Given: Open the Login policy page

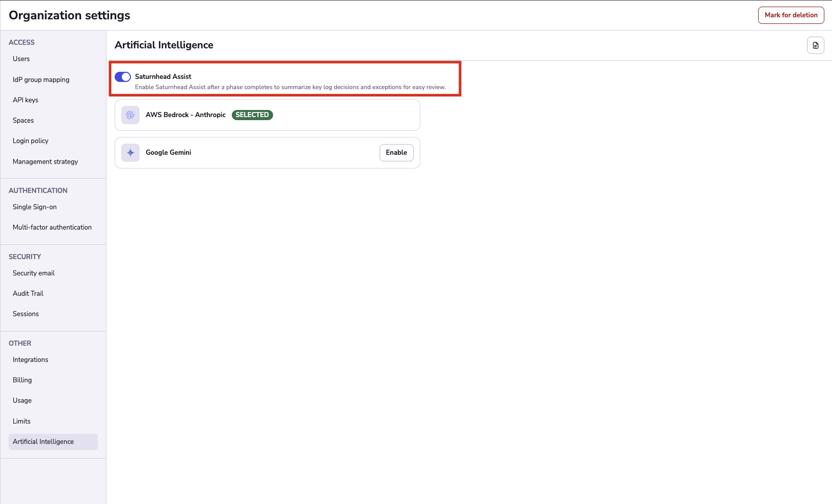Looking at the screenshot, I should coord(30,141).
